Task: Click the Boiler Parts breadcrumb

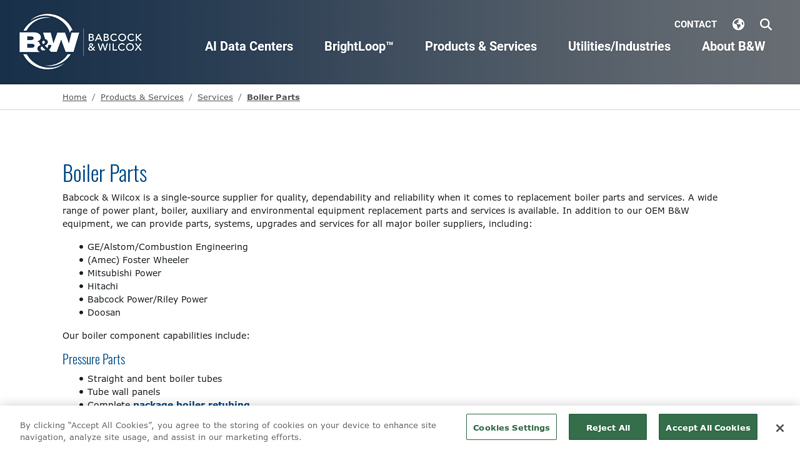Action: tap(273, 97)
